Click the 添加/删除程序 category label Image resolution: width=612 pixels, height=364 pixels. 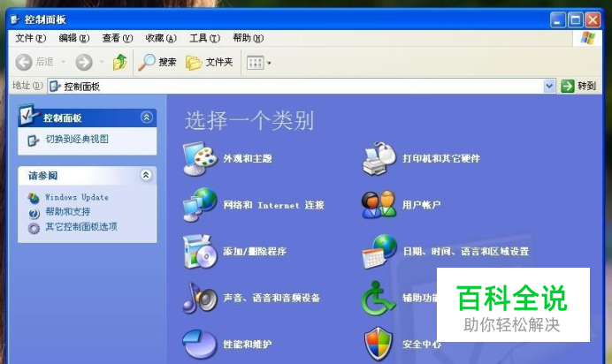pyautogui.click(x=255, y=252)
